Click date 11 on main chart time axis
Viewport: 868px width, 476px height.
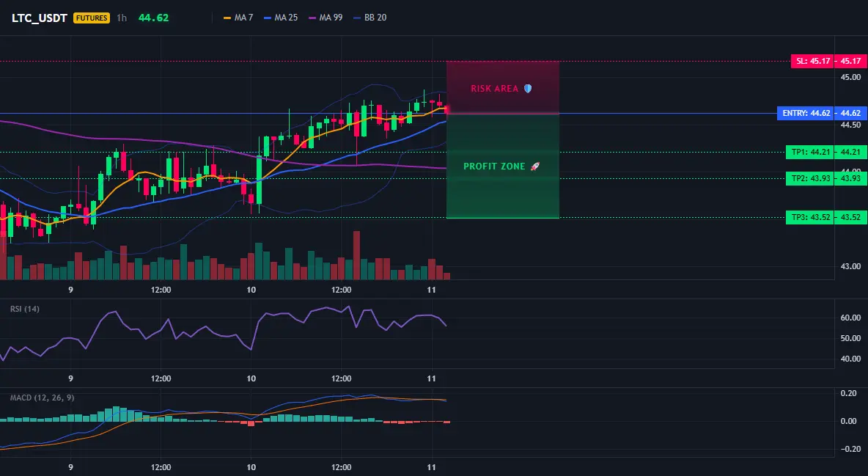tap(432, 290)
